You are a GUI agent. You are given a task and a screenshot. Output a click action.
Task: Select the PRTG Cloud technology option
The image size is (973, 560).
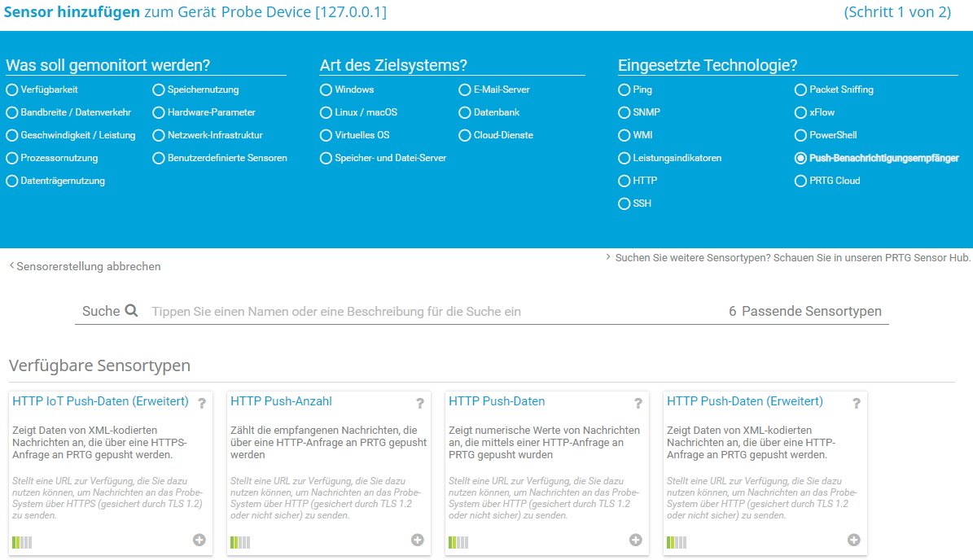(x=801, y=181)
